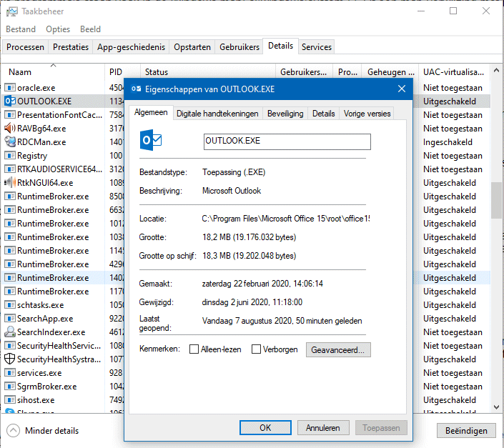
Task: Click the sihost.exe process icon
Action: (x=10, y=400)
